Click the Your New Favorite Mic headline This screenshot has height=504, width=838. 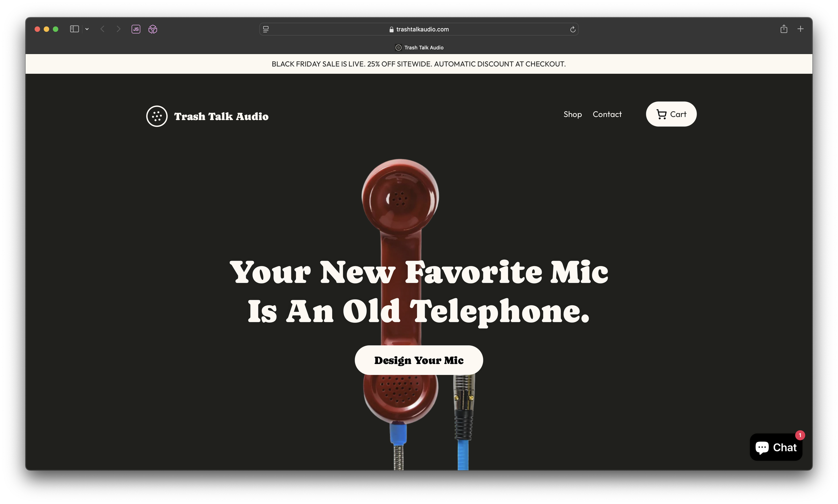pos(418,292)
